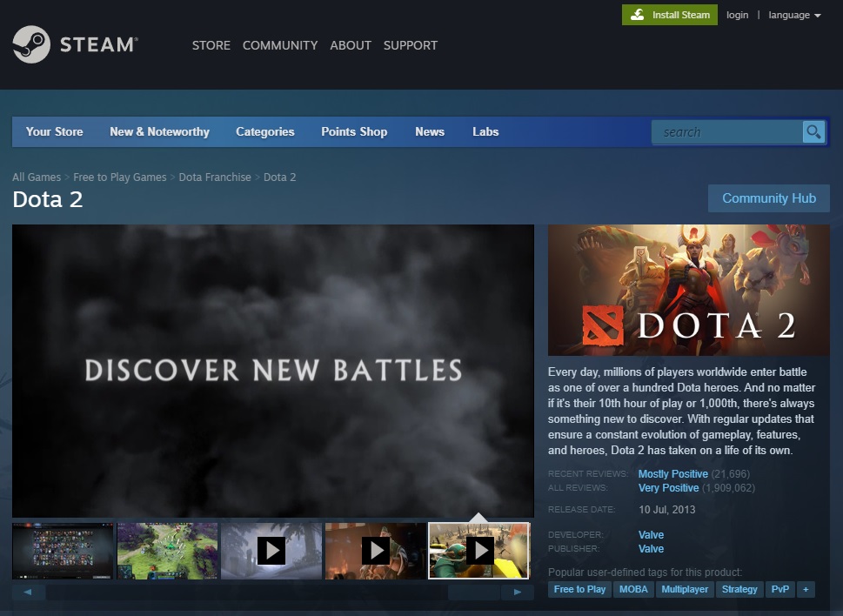
Task: Select the Multiplayer tag
Action: tap(685, 589)
